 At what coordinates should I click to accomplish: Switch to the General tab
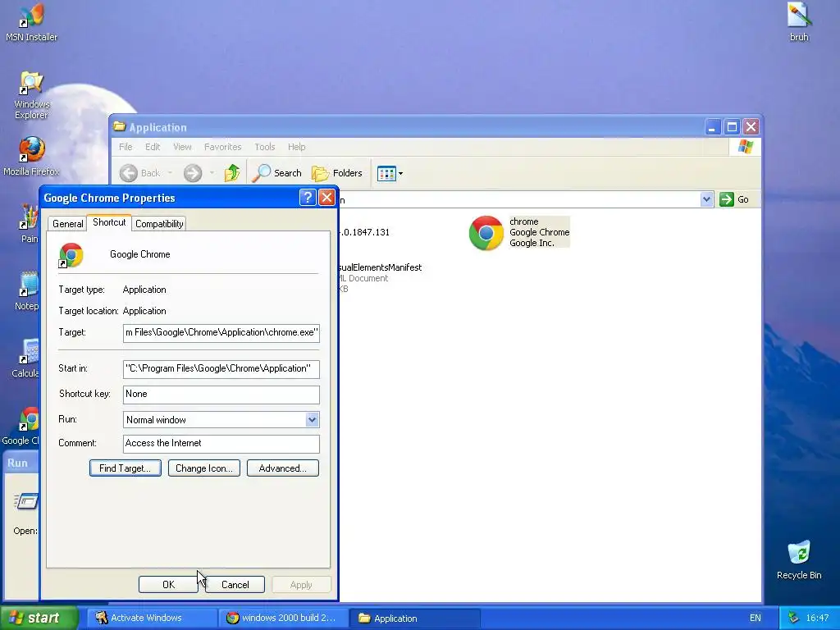67,224
